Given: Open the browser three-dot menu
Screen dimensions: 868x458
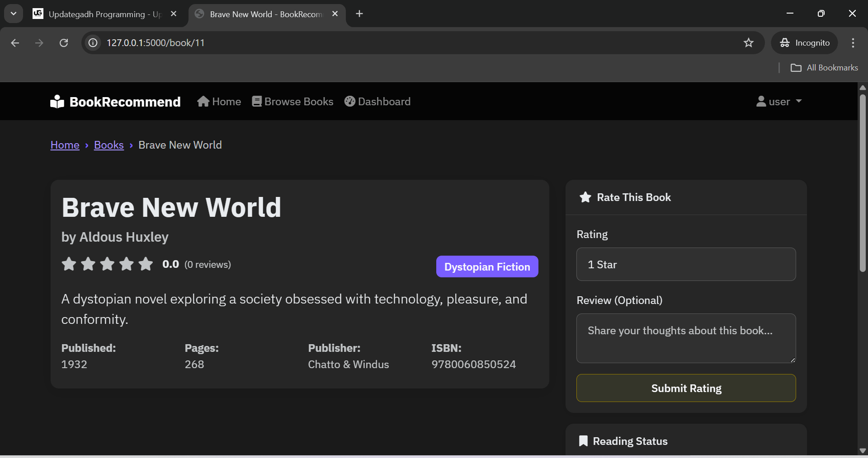Looking at the screenshot, I should click(x=853, y=43).
